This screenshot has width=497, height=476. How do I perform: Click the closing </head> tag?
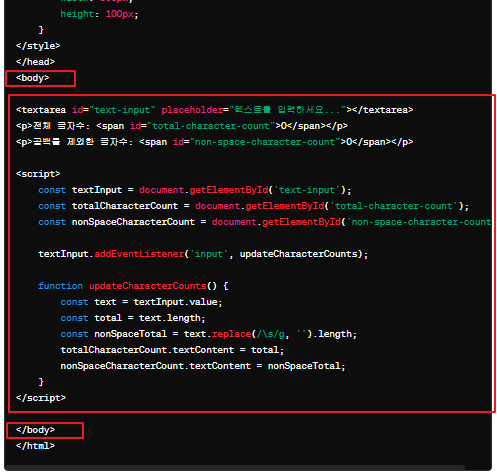(35, 62)
